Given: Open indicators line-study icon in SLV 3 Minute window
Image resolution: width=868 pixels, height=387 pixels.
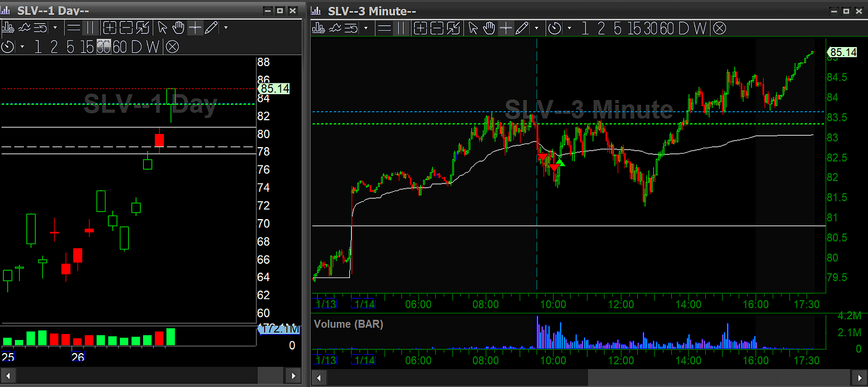Looking at the screenshot, I should [x=335, y=27].
